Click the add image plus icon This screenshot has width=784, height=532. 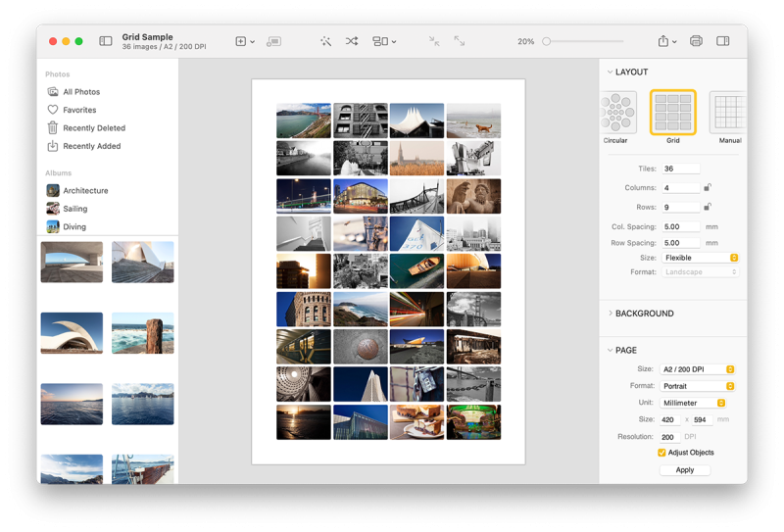point(240,41)
